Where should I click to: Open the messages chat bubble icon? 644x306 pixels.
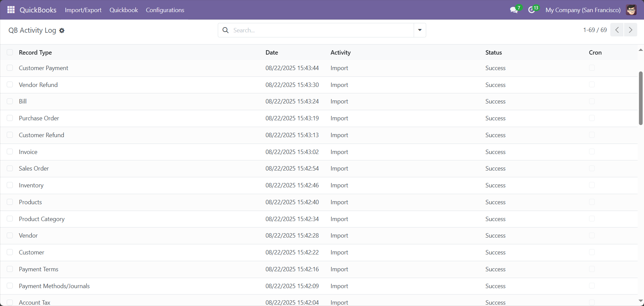pos(514,10)
